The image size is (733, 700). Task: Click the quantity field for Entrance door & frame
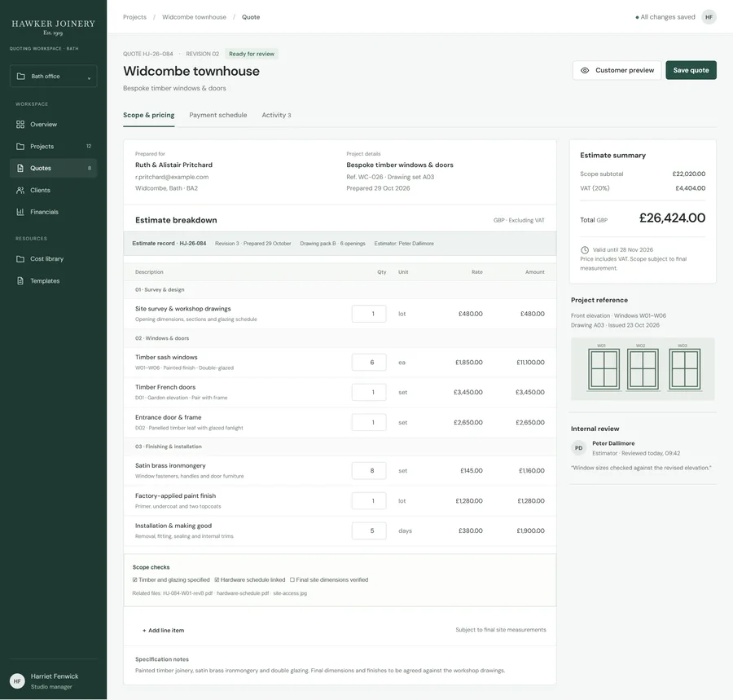[x=369, y=422]
